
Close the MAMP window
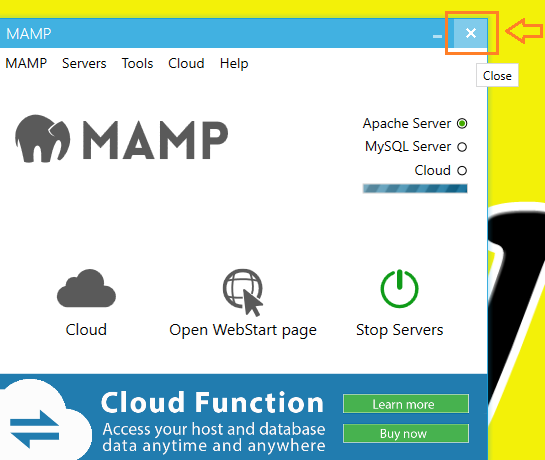471,33
